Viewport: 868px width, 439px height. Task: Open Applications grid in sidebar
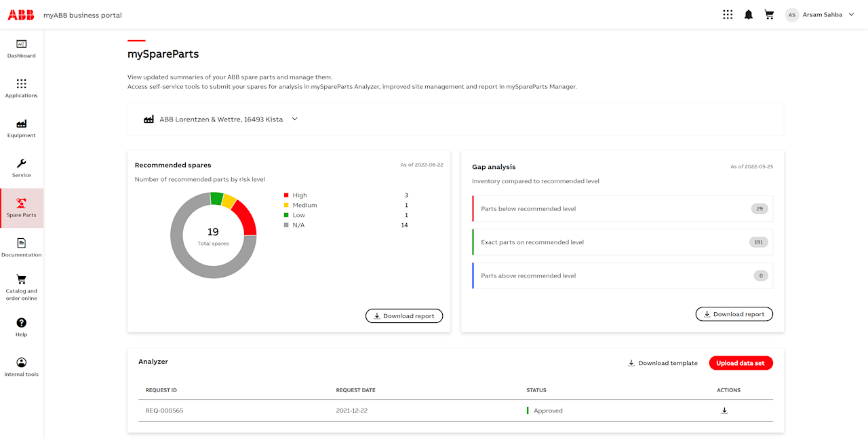[x=21, y=84]
